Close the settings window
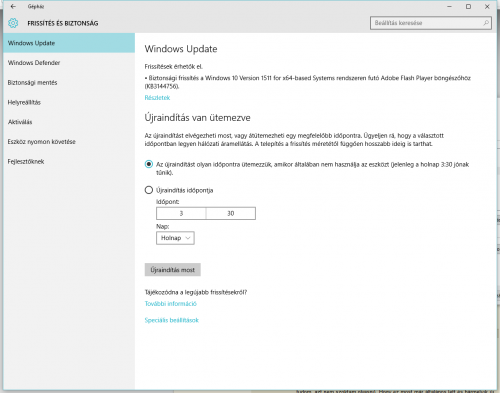Viewport: 500px width, 393px height. 487,6
